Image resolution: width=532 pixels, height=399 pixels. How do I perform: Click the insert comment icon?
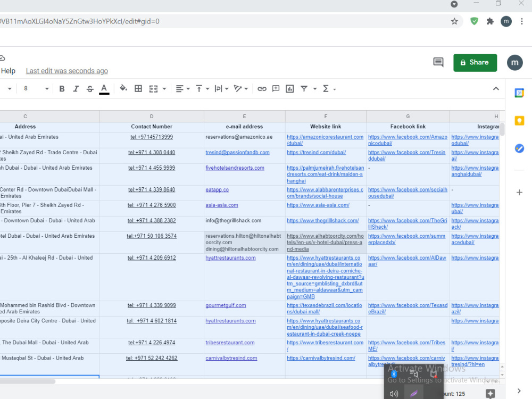(276, 89)
